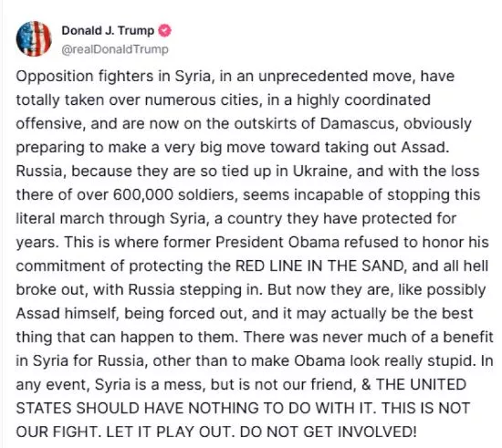Click the phrase "LET IT PLAY OUT"
This screenshot has width=502, height=448.
168,432
